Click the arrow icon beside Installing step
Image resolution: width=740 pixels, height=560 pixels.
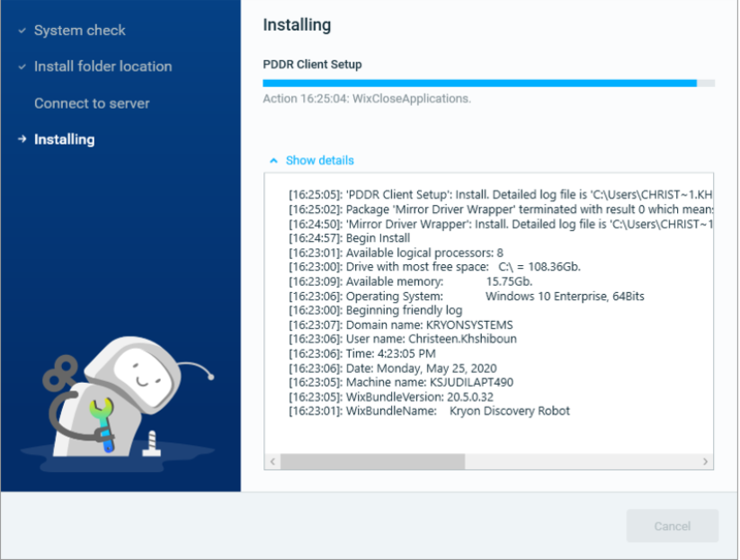[22, 139]
